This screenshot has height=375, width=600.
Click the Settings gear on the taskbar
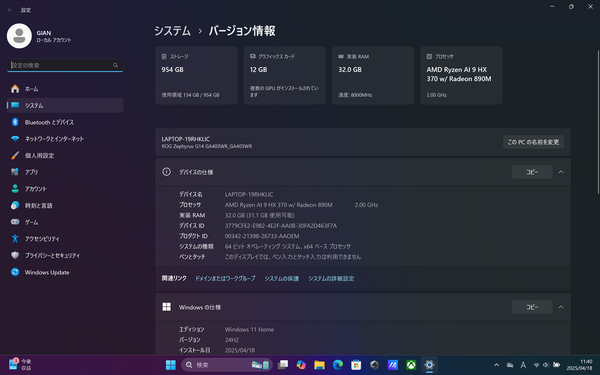429,365
